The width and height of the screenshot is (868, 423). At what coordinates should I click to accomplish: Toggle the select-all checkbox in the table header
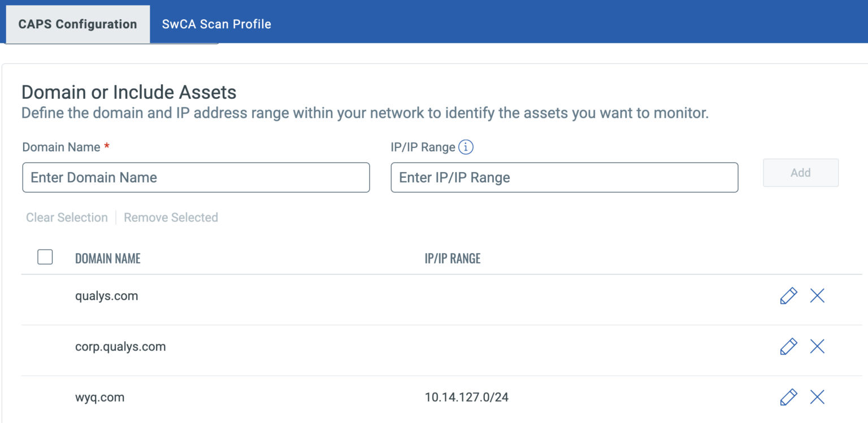point(45,257)
